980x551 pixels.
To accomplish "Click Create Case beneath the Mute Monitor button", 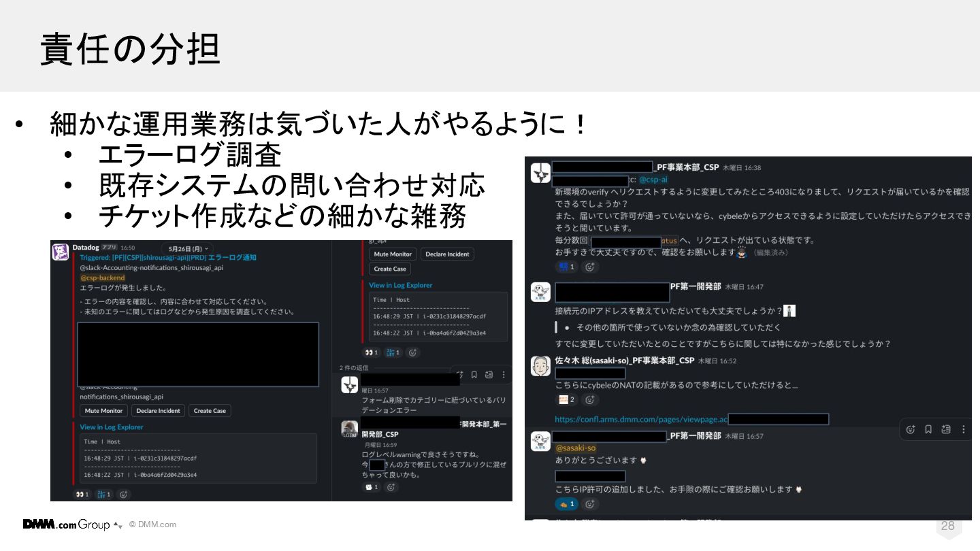I will (x=390, y=269).
